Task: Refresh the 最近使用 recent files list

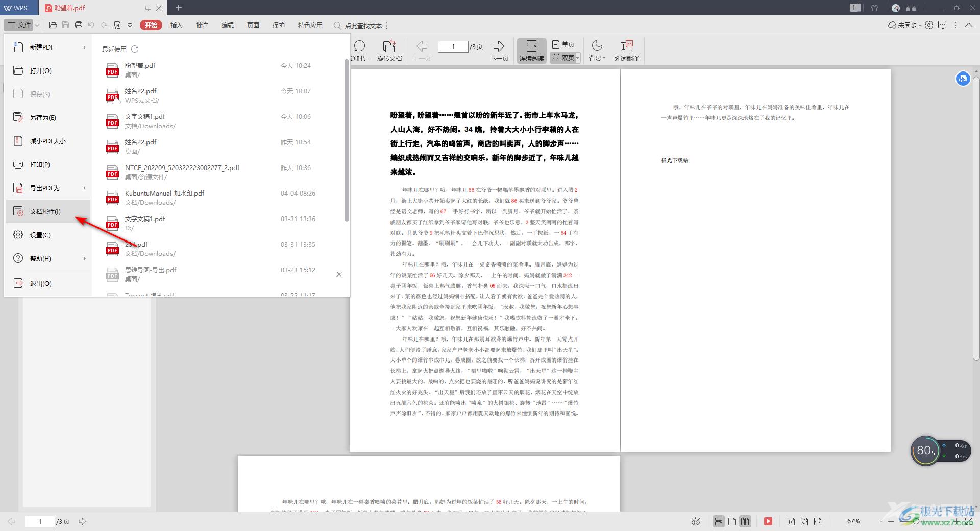Action: tap(135, 49)
